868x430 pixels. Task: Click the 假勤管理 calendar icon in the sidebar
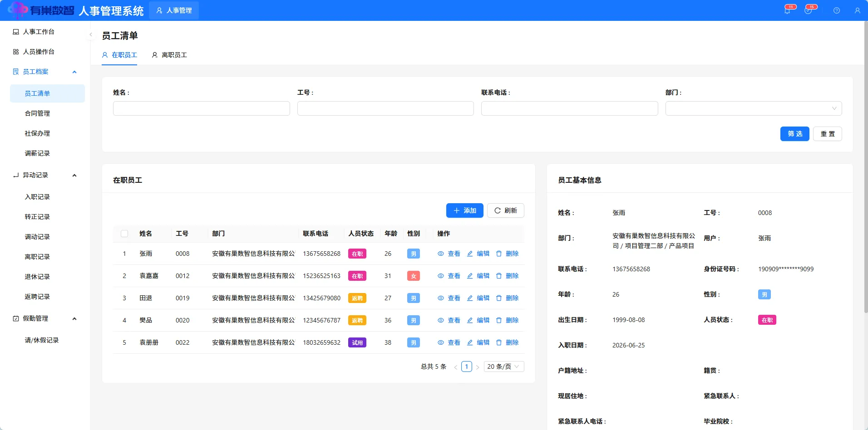16,318
